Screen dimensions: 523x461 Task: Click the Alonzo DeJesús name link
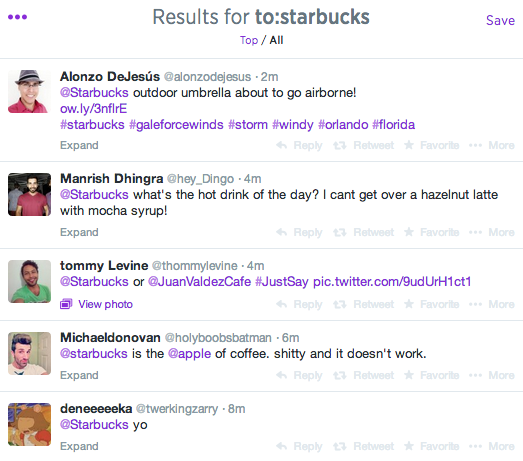pos(110,77)
